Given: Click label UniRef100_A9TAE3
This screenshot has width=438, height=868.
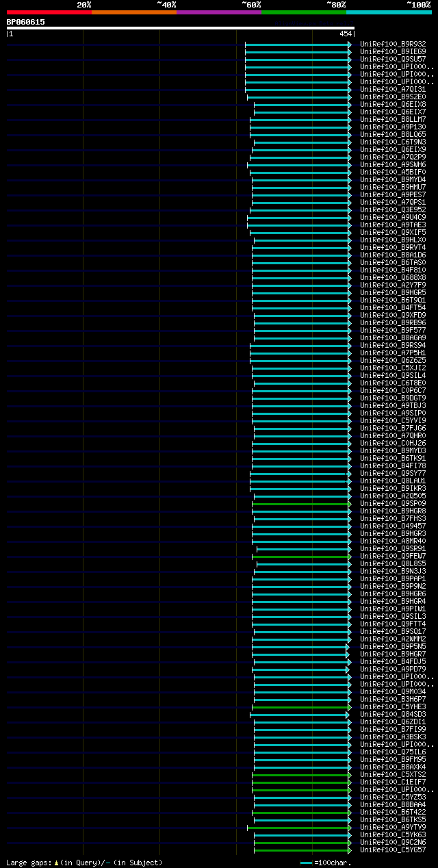Looking at the screenshot, I should coord(393,225).
